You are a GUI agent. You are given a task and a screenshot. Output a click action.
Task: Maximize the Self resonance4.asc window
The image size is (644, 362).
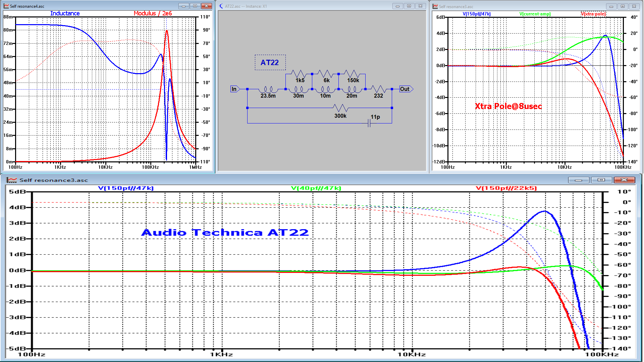[x=195, y=6]
